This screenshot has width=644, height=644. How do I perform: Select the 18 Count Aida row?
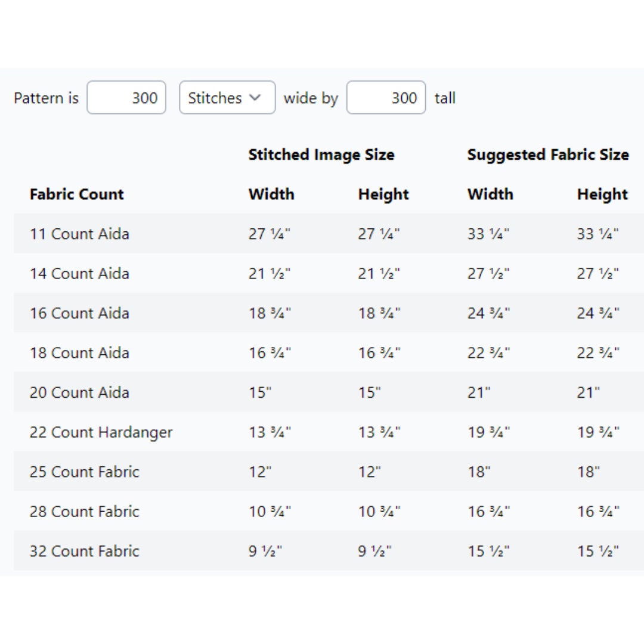click(x=329, y=352)
